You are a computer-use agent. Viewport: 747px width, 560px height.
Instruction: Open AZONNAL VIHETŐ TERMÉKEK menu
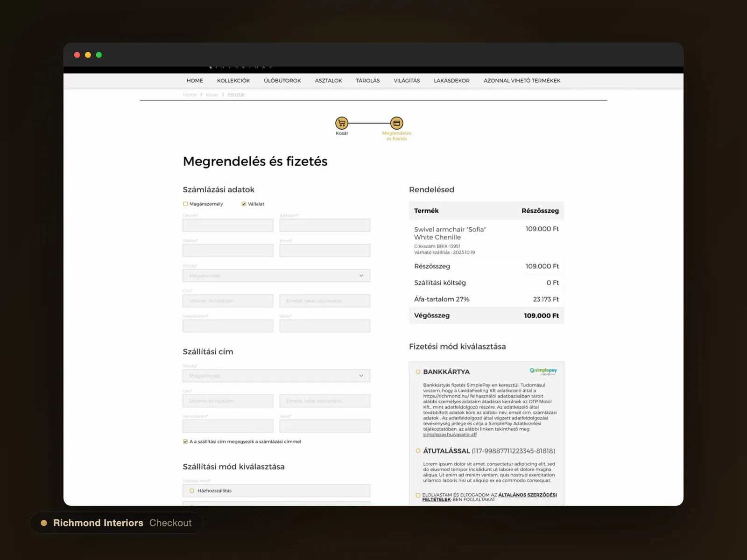click(522, 81)
